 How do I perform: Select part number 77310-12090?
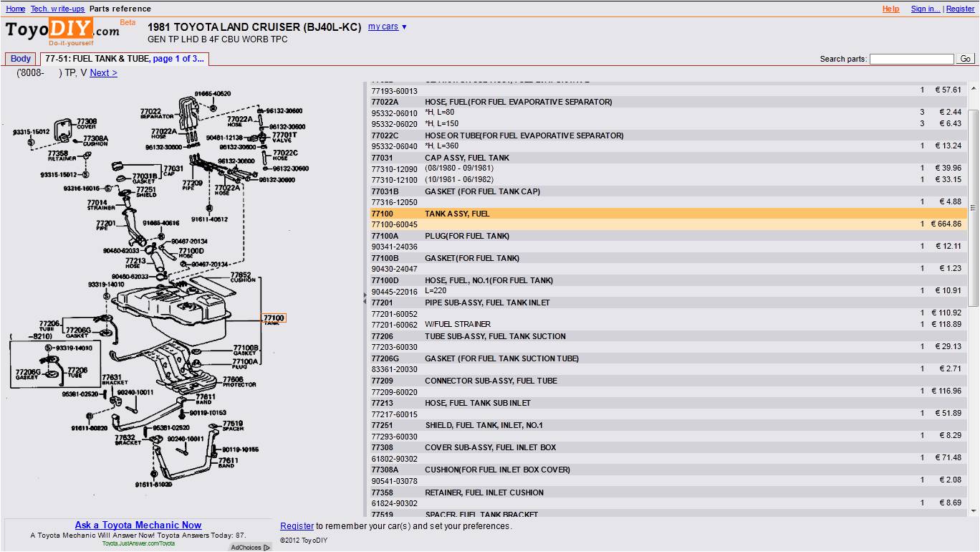point(394,169)
